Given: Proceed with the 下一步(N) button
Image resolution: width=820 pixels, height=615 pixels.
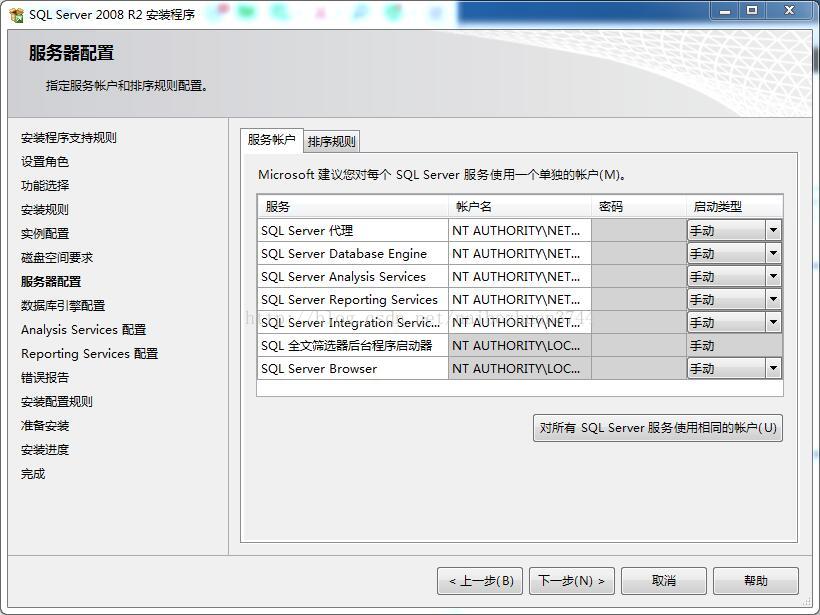Looking at the screenshot, I should coord(572,580).
